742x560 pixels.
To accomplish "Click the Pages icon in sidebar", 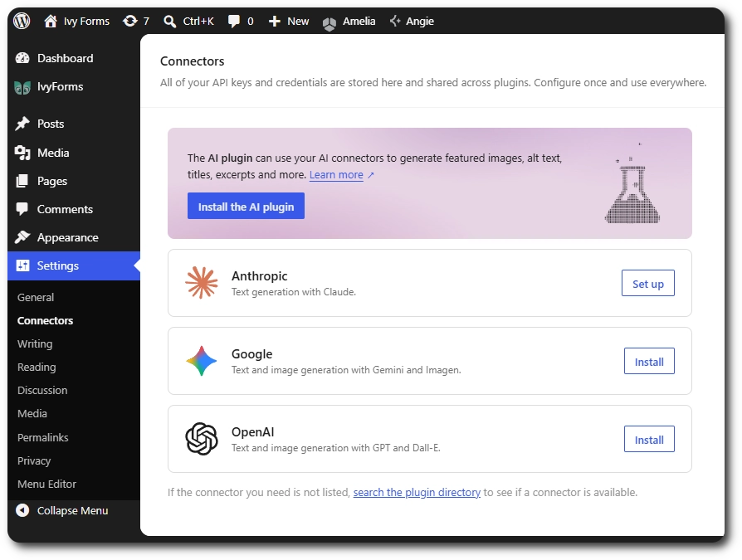I will 22,181.
